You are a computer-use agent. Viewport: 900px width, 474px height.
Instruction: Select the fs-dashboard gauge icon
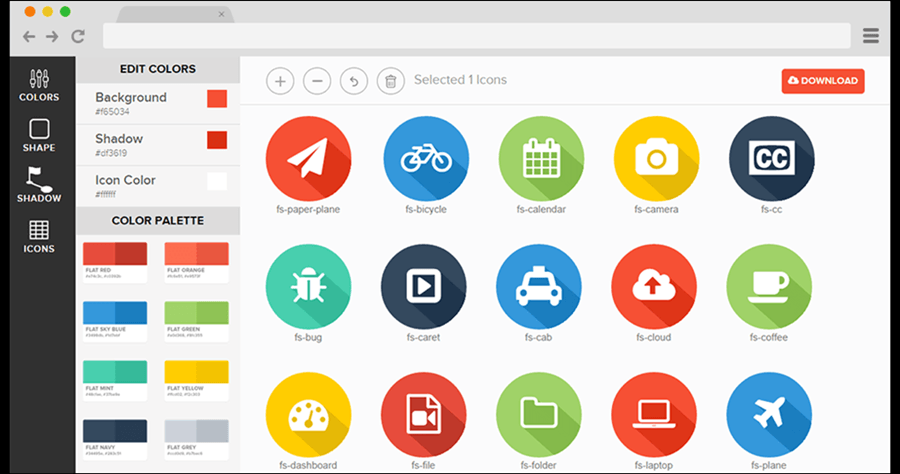[308, 414]
